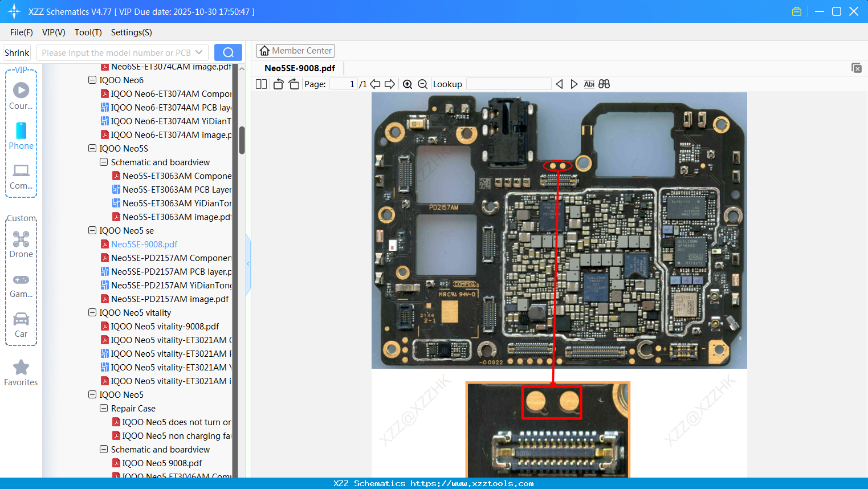This screenshot has width=868, height=489.
Task: Open the Car category
Action: (x=21, y=324)
